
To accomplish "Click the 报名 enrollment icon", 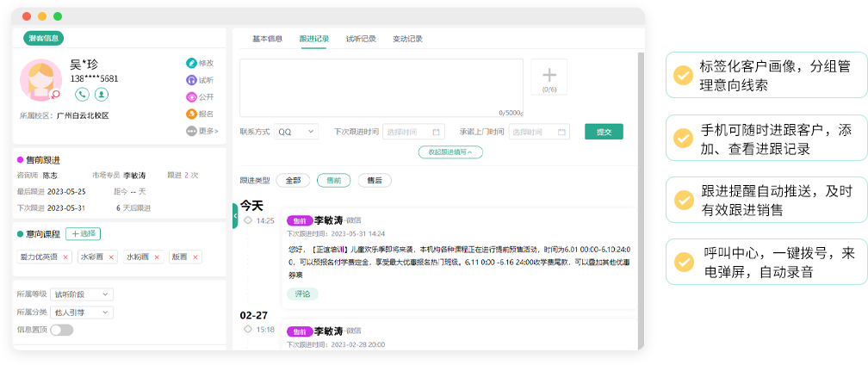I will (191, 114).
